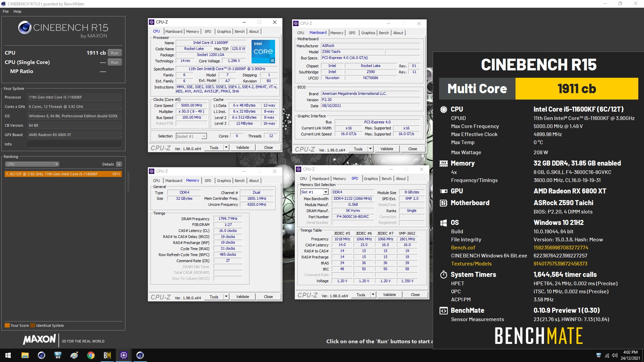This screenshot has width=644, height=362.
Task: Click the orange Your Score legend swatch
Action: [x=7, y=325]
